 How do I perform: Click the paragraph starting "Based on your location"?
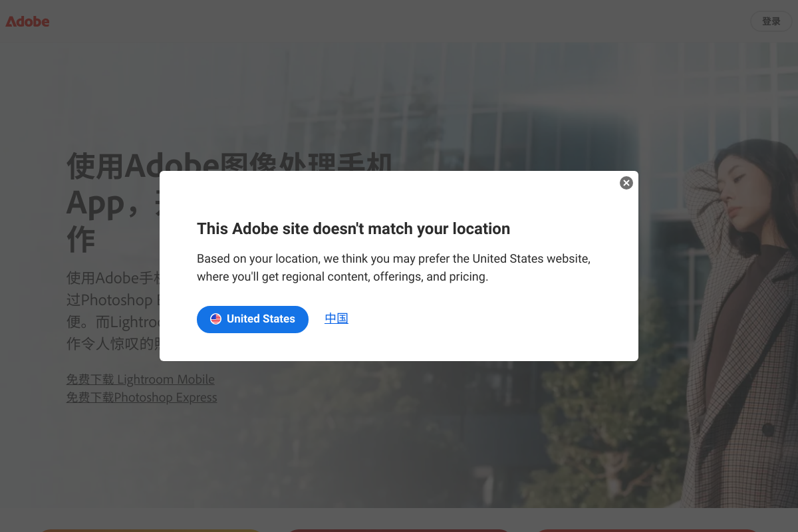394,267
